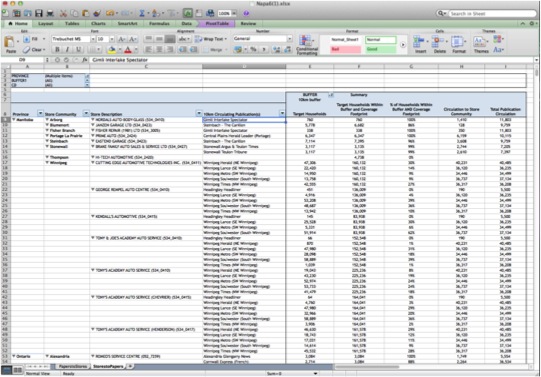Image resolution: width=541 pixels, height=377 pixels.
Task: Toggle Underline formatting
Action: point(78,50)
